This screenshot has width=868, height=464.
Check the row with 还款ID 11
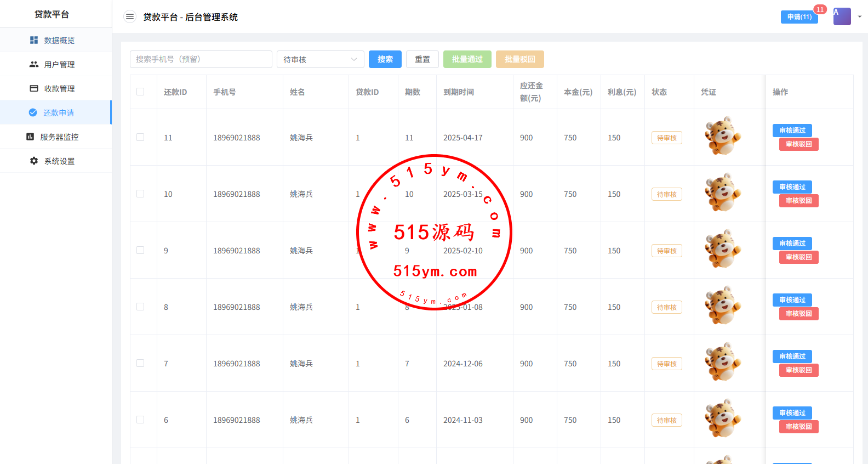140,137
